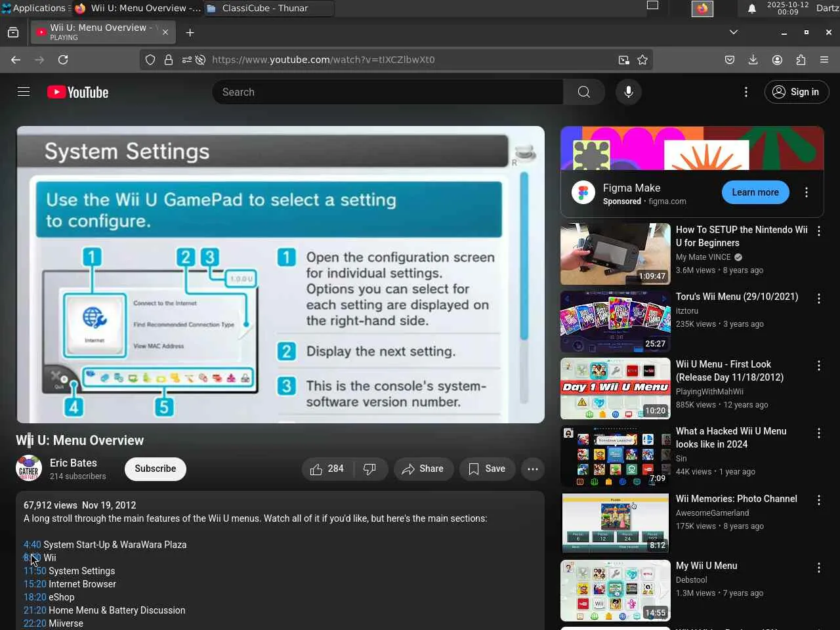
Task: Go to the YouTube home logo
Action: click(x=77, y=92)
